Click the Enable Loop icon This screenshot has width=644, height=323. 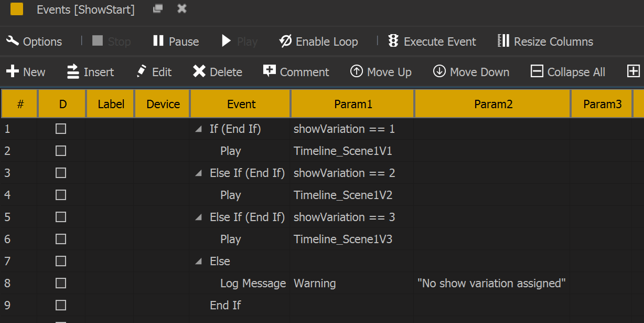coord(285,41)
